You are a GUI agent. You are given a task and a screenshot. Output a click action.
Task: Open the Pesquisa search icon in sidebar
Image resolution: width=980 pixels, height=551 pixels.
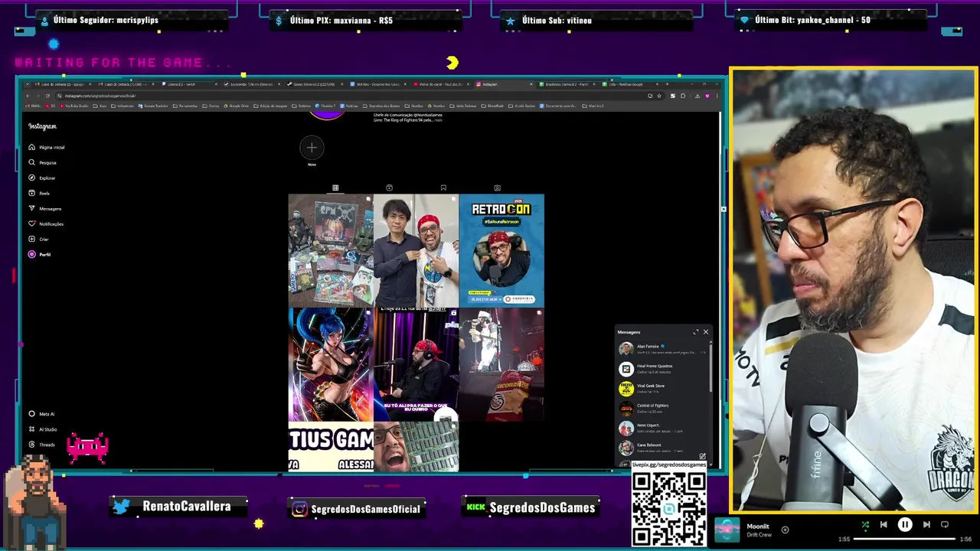coord(31,162)
